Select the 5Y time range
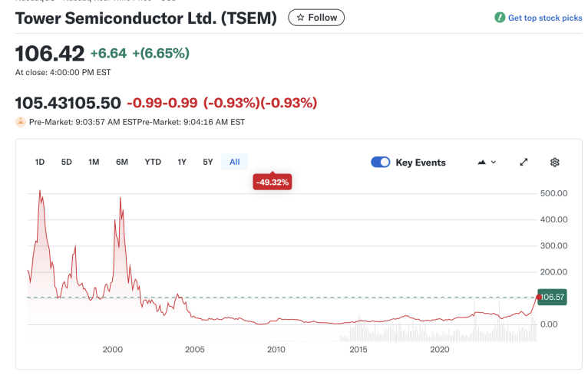The width and height of the screenshot is (588, 375). pos(207,162)
